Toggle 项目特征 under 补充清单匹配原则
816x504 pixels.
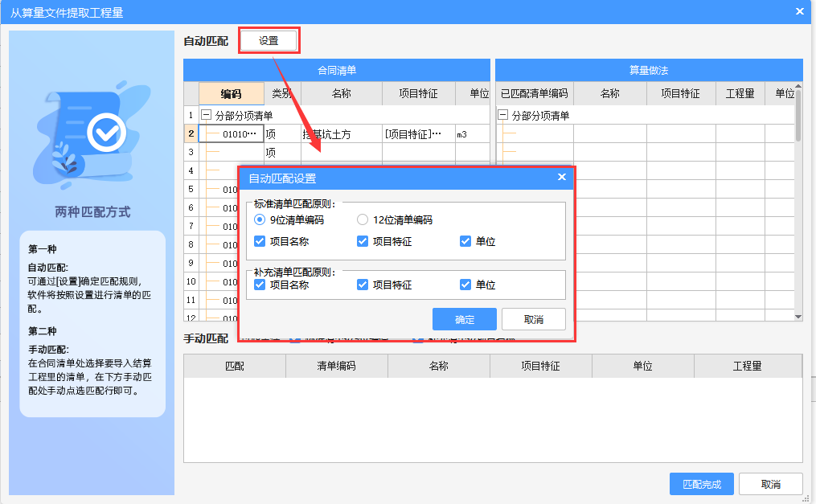(363, 285)
